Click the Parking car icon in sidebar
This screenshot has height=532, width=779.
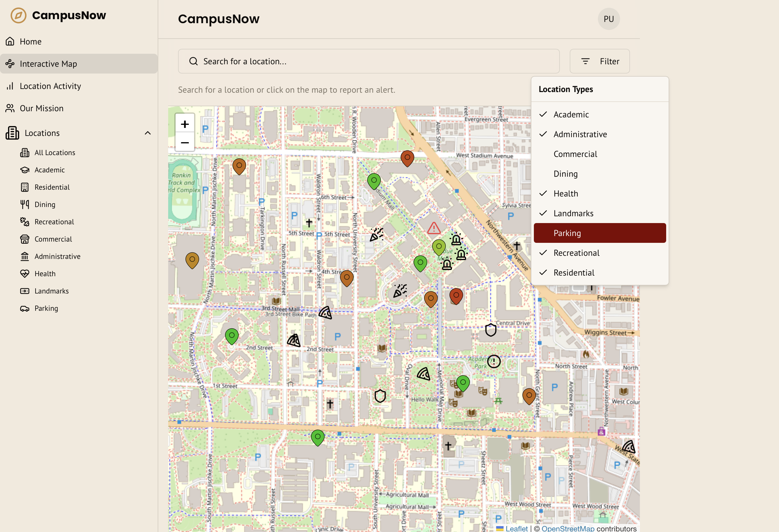[x=24, y=309]
